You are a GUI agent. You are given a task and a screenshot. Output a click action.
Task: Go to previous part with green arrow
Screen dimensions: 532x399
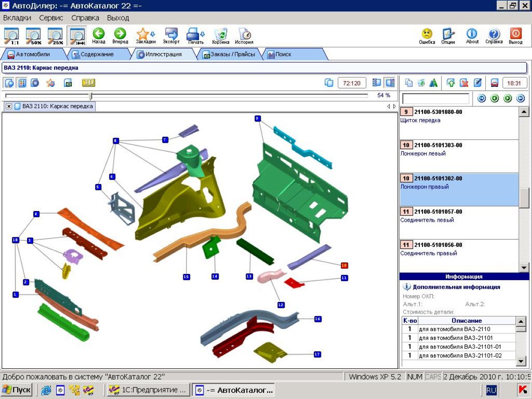click(x=495, y=98)
